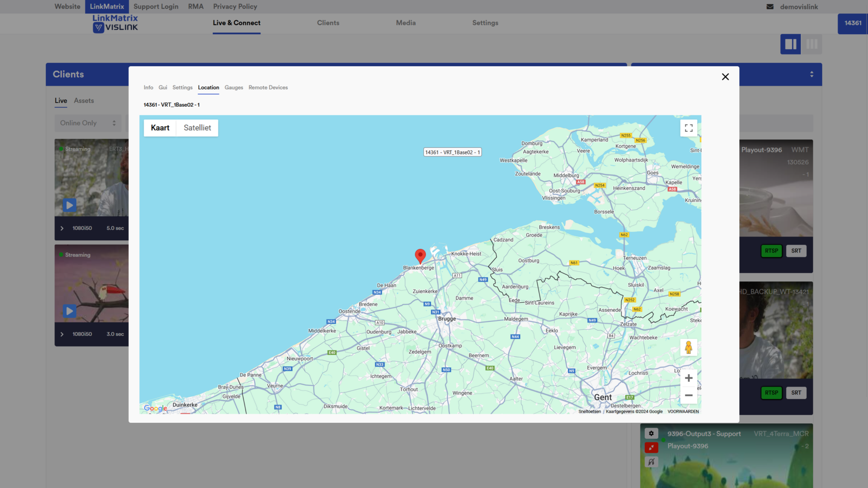The height and width of the screenshot is (488, 868).
Task: Switch to three-column layout view
Action: [812, 44]
